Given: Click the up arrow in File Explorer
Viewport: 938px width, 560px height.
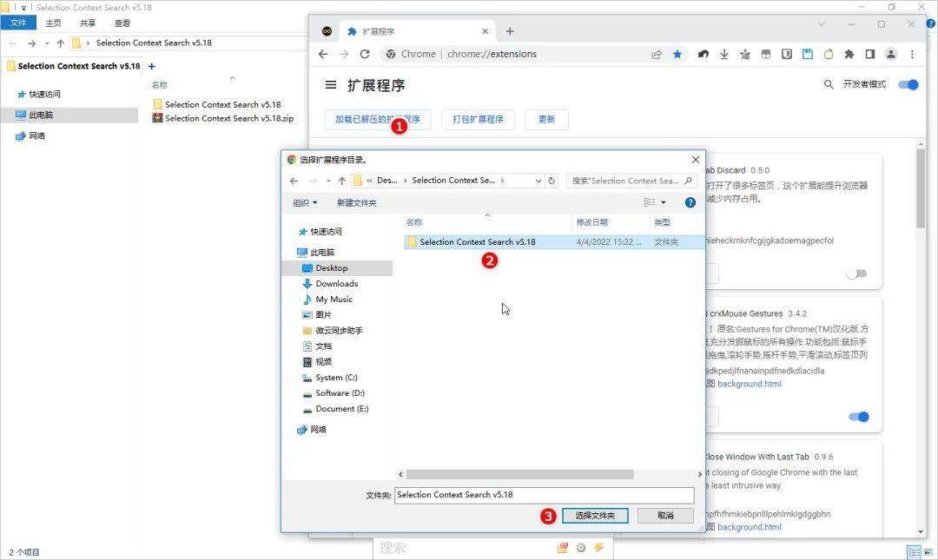Looking at the screenshot, I should pos(61,43).
